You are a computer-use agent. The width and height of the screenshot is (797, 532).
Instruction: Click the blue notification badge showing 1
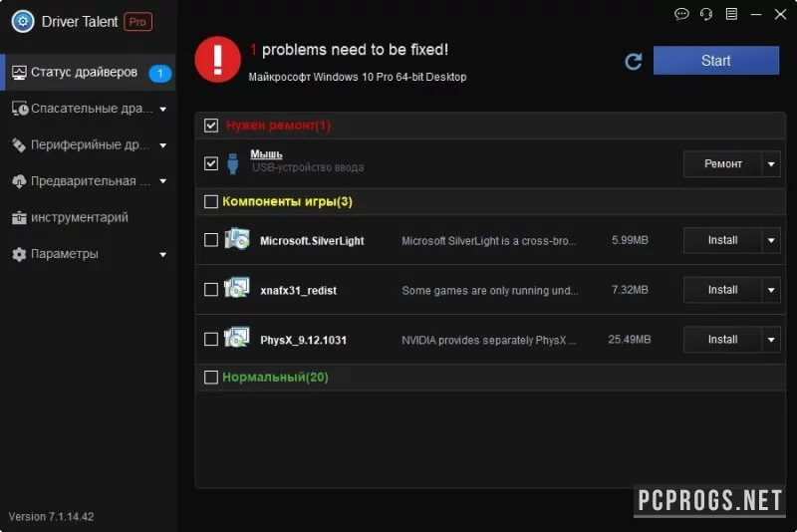(160, 73)
